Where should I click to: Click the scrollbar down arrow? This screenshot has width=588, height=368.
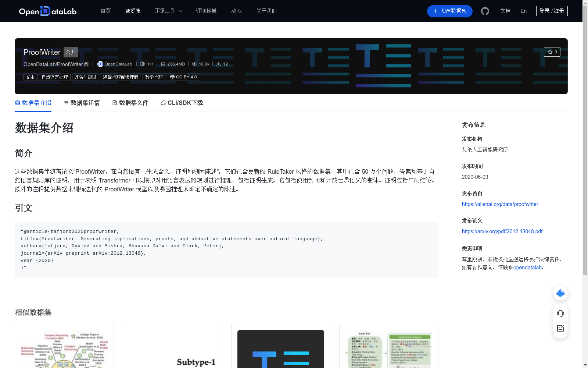pos(585,365)
